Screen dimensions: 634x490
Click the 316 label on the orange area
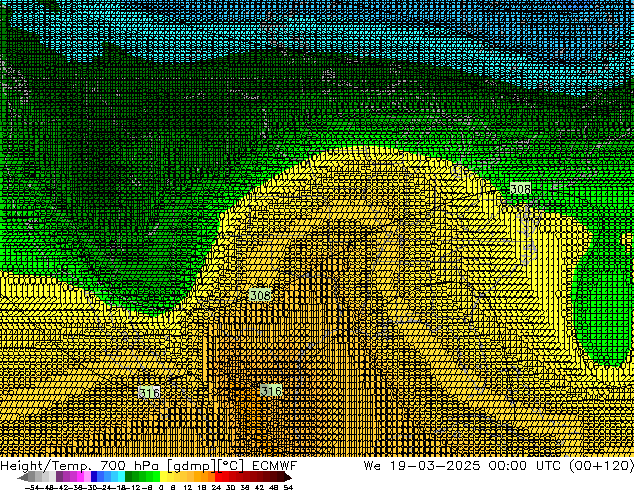click(x=271, y=391)
